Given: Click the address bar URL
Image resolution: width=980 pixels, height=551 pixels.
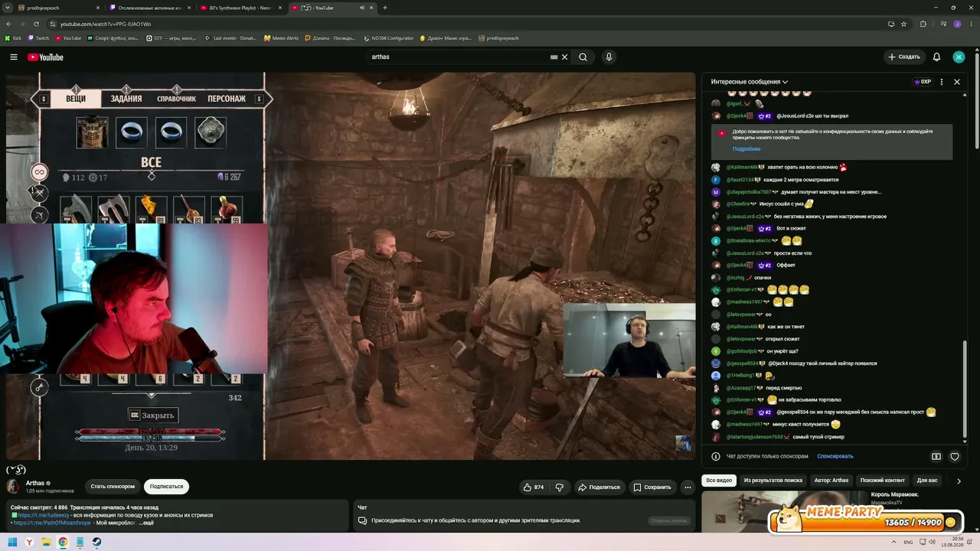Looking at the screenshot, I should pyautogui.click(x=106, y=24).
